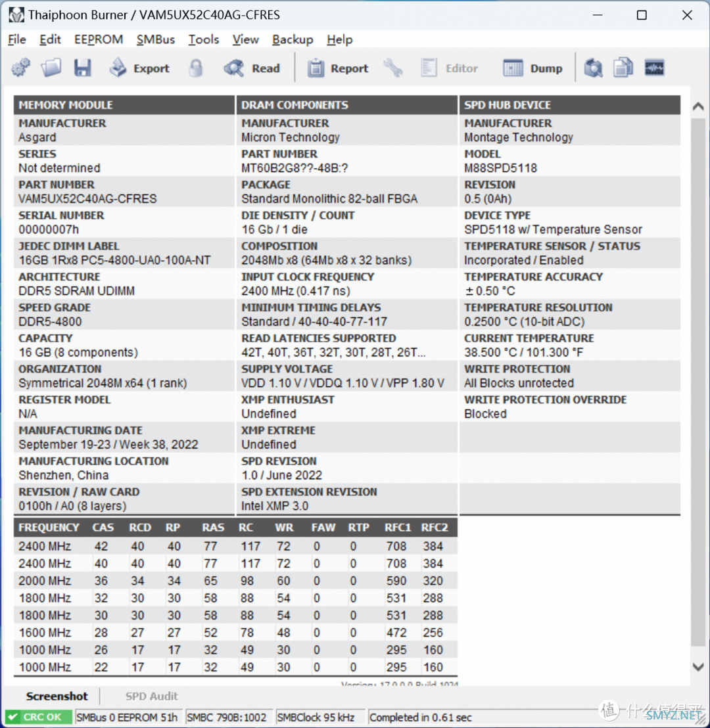Click the SPD revision 1.0 / June 2022
The width and height of the screenshot is (710, 728).
coord(281,475)
